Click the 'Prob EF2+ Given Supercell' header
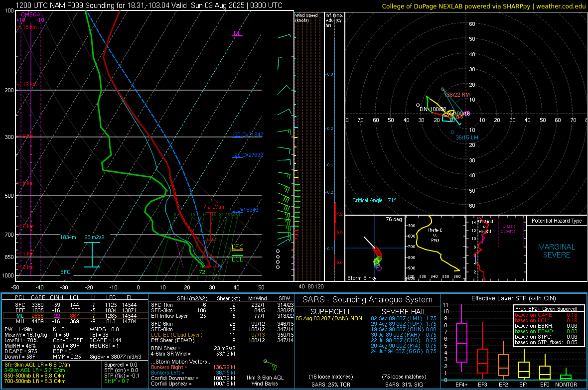 [x=546, y=309]
